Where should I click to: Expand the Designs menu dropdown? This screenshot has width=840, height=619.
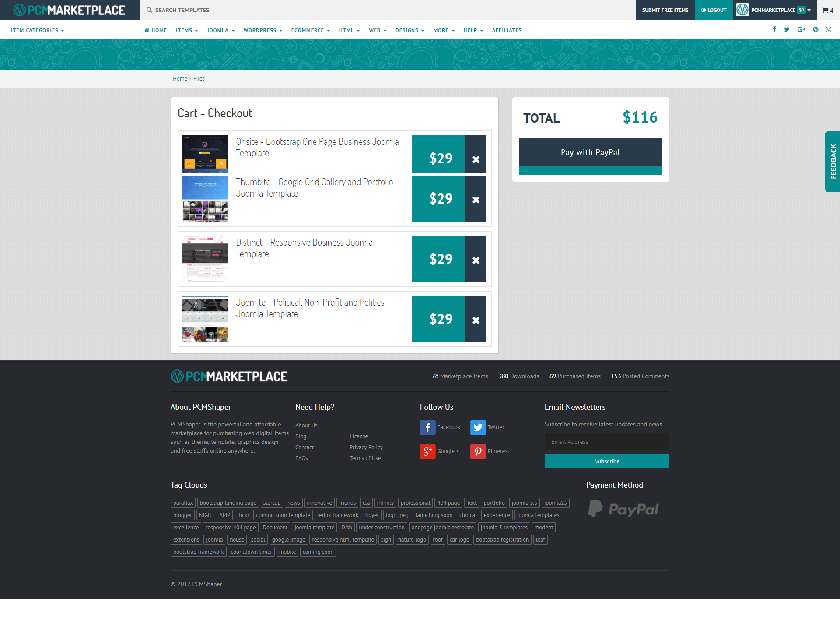410,30
